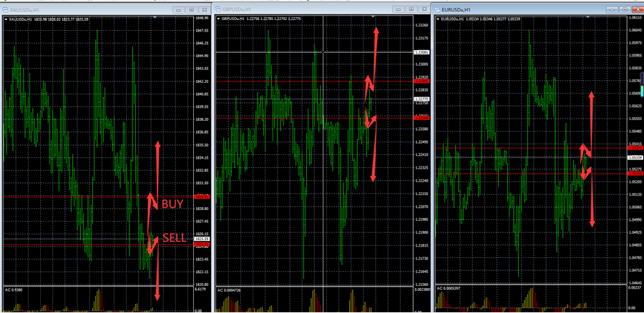This screenshot has width=644, height=313.
Task: Open the XAUUSD chart window system icon
Action: (x=4, y=9)
